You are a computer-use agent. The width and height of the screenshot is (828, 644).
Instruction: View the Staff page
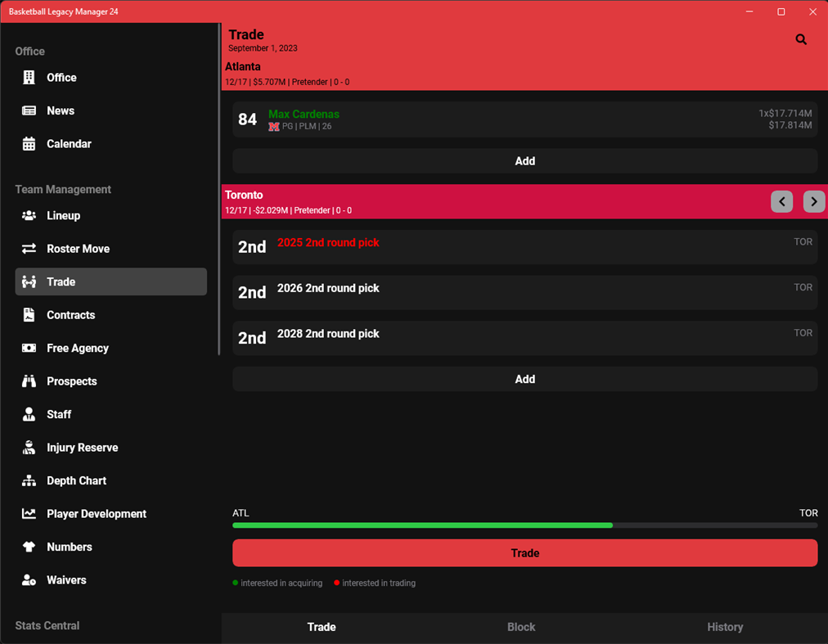pyautogui.click(x=59, y=415)
